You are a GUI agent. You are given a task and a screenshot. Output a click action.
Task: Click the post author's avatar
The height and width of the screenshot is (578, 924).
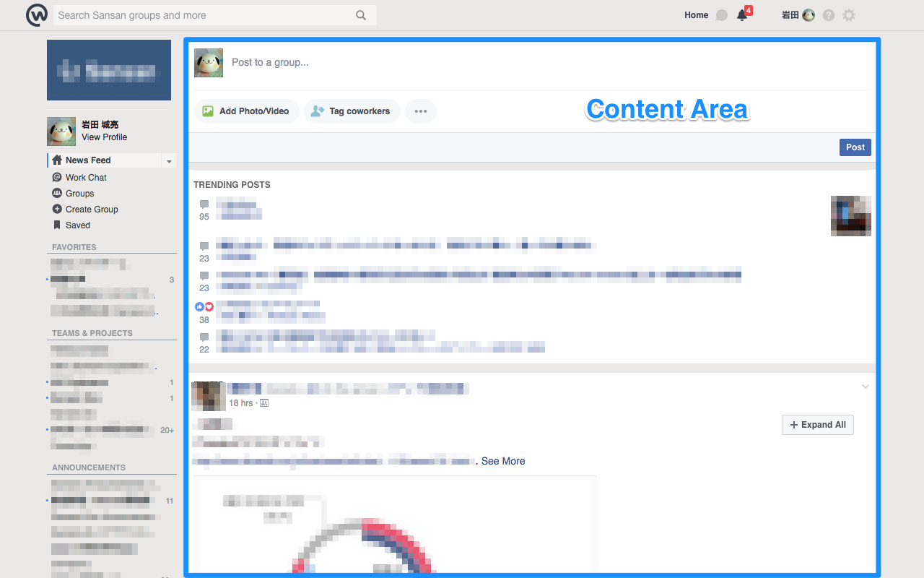pyautogui.click(x=209, y=396)
